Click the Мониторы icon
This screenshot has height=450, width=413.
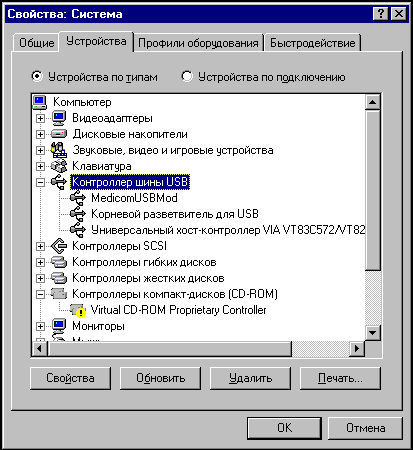59,326
